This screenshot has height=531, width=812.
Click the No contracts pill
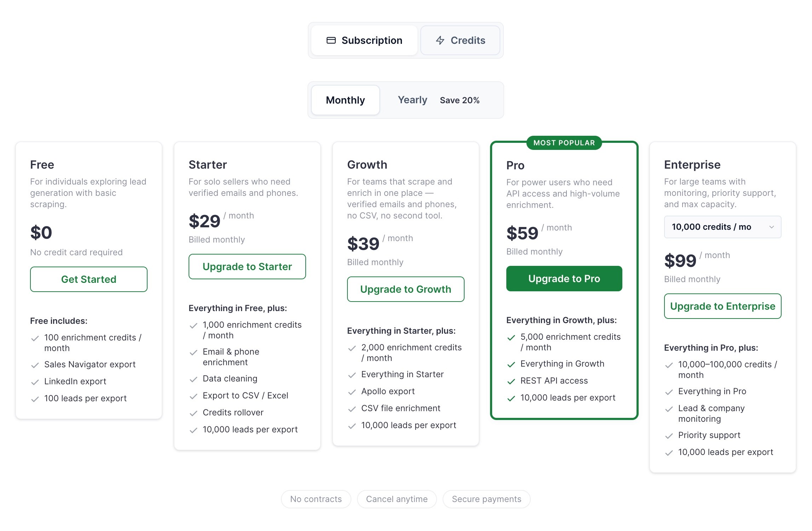point(316,499)
